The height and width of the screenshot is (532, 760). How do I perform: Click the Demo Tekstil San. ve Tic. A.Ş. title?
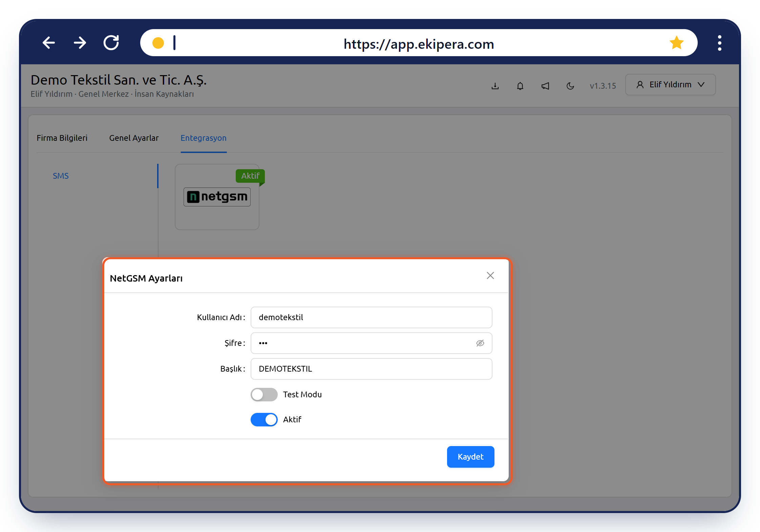(x=119, y=80)
